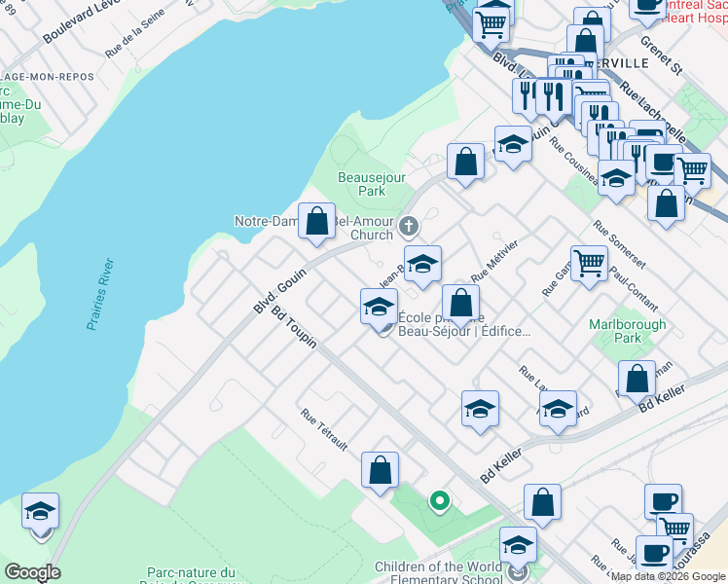Click the shopping bag marker on Notre-Dame church label

[316, 222]
